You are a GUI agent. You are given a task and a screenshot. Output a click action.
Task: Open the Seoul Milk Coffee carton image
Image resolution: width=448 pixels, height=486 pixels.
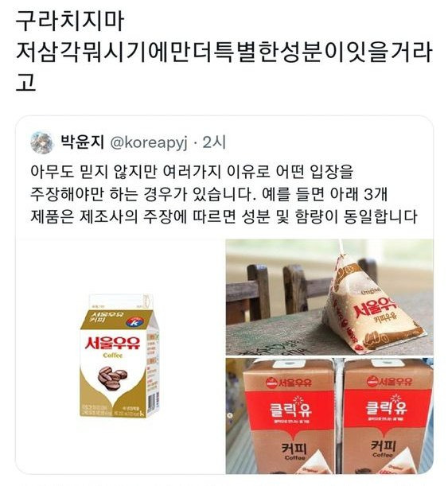[120, 356]
